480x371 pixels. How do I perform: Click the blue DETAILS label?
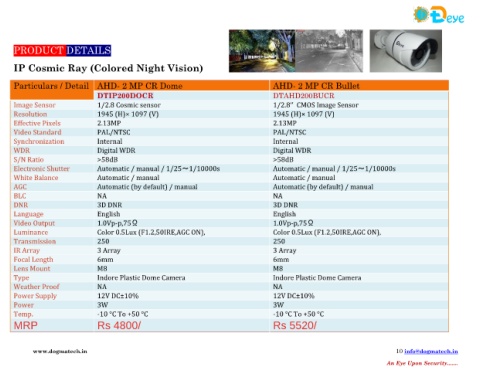pos(88,50)
